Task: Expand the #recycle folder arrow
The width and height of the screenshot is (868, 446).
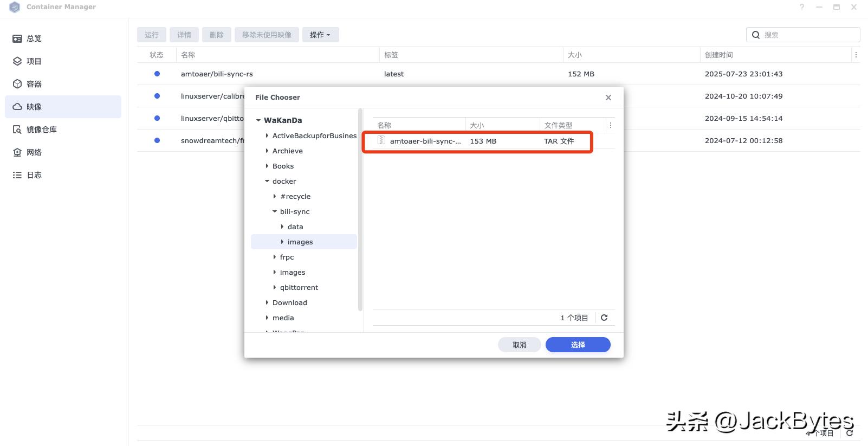Action: coord(274,196)
